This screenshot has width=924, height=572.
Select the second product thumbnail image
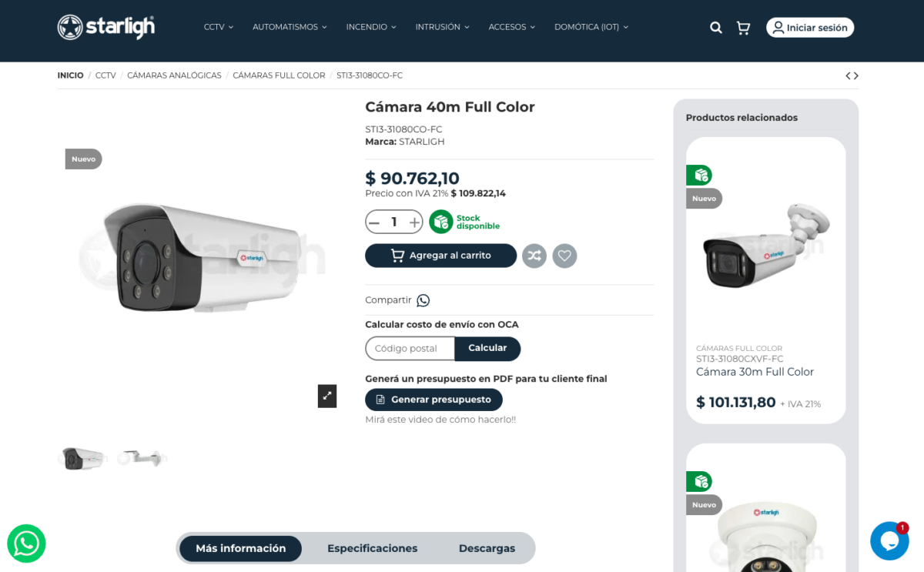point(142,458)
